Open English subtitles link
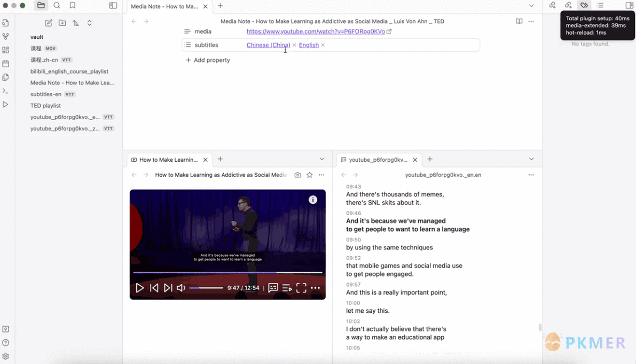Image resolution: width=636 pixels, height=364 pixels. 309,45
